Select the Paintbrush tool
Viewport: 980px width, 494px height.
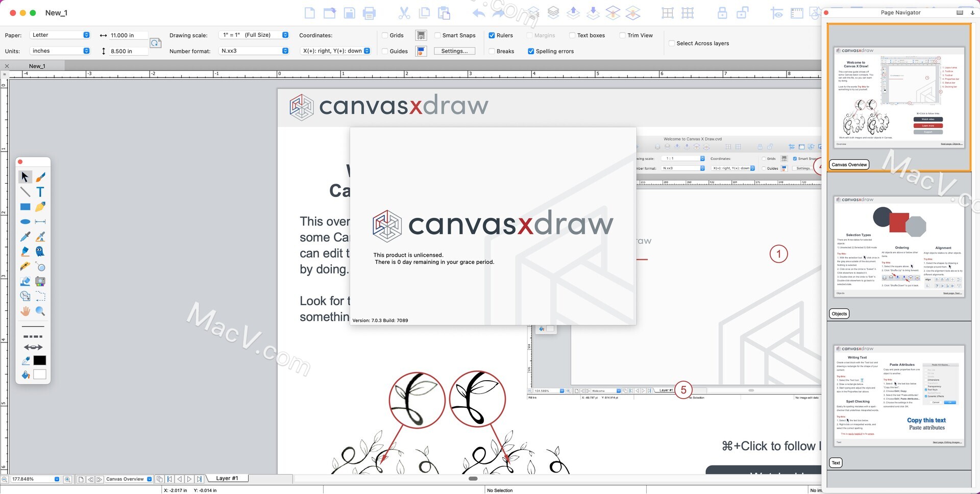point(40,177)
